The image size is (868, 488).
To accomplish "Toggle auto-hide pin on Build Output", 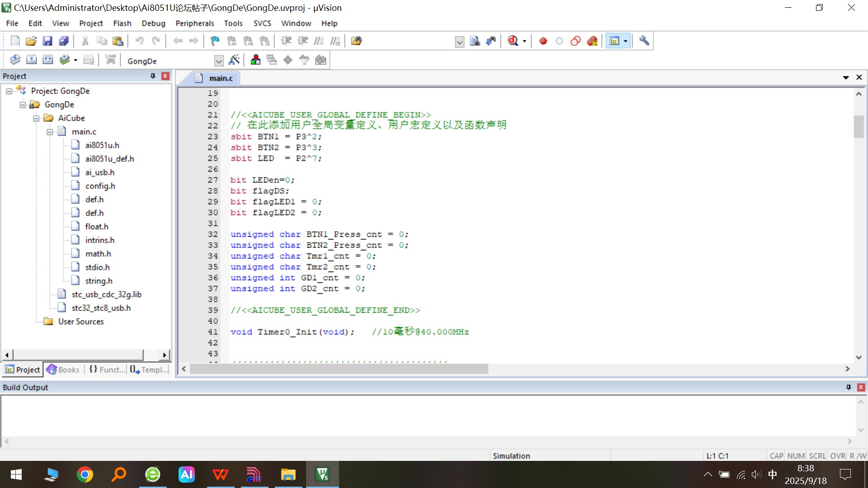I will tap(849, 387).
